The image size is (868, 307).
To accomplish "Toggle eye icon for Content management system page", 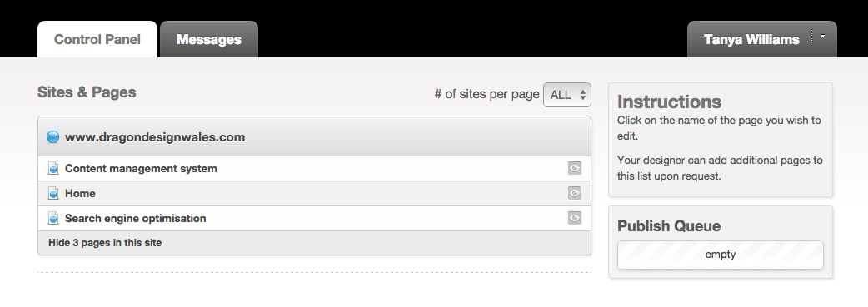I will [575, 168].
